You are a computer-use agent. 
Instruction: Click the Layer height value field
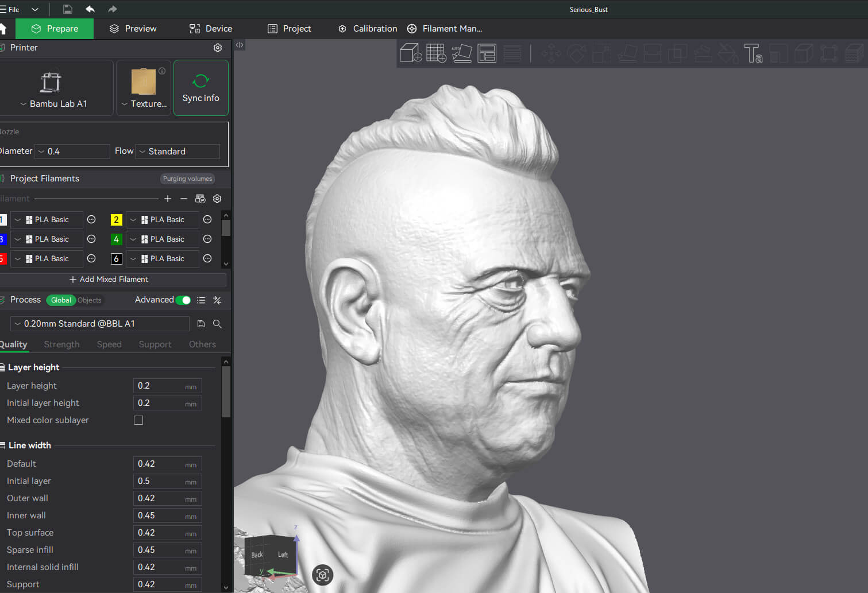point(167,386)
